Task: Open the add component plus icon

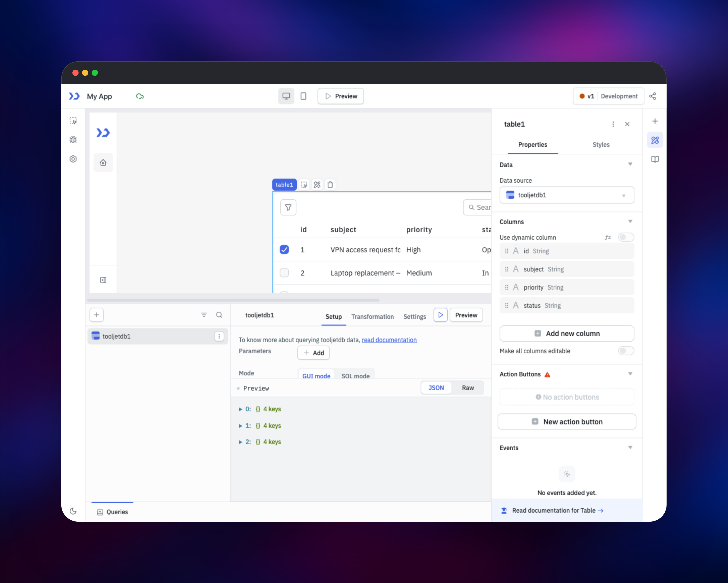Action: [x=655, y=121]
